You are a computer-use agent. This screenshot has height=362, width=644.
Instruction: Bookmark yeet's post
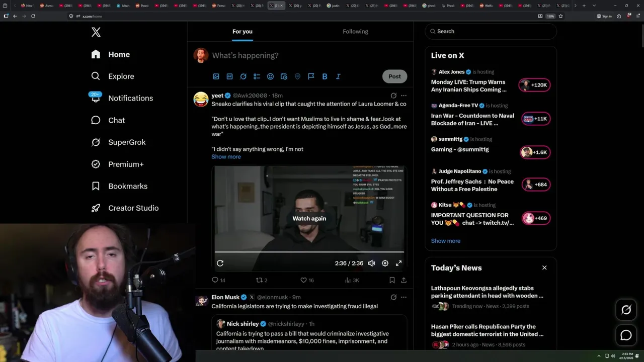392,280
